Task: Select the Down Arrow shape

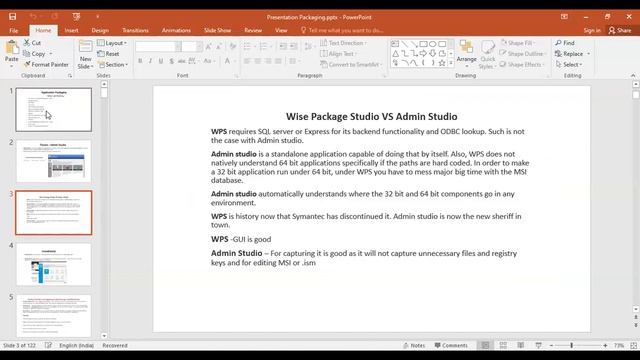Action: point(433,53)
